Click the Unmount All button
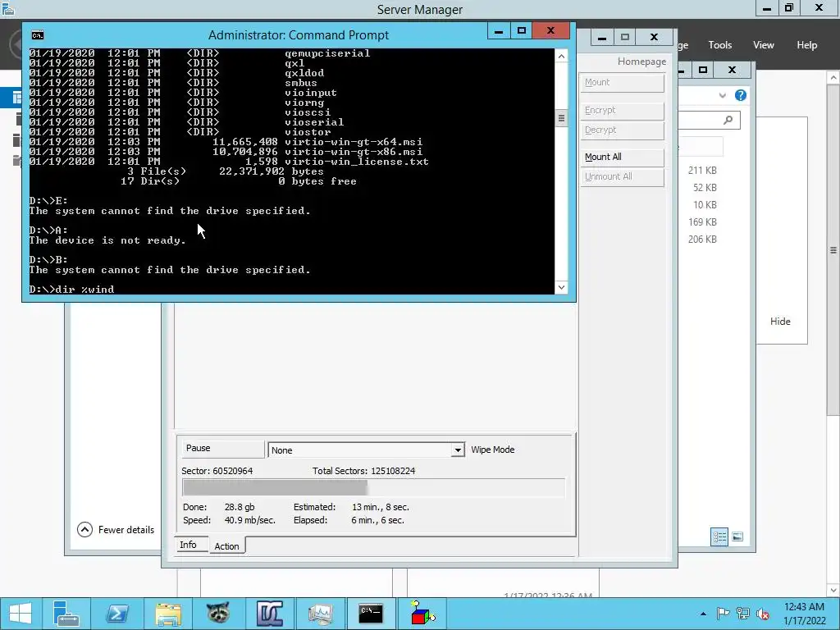This screenshot has width=840, height=630. [622, 177]
